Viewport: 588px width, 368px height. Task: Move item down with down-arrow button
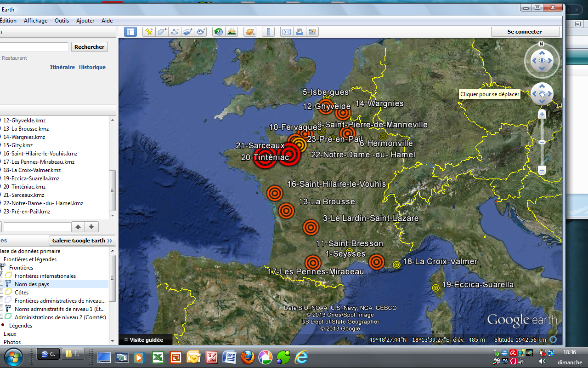tap(91, 227)
